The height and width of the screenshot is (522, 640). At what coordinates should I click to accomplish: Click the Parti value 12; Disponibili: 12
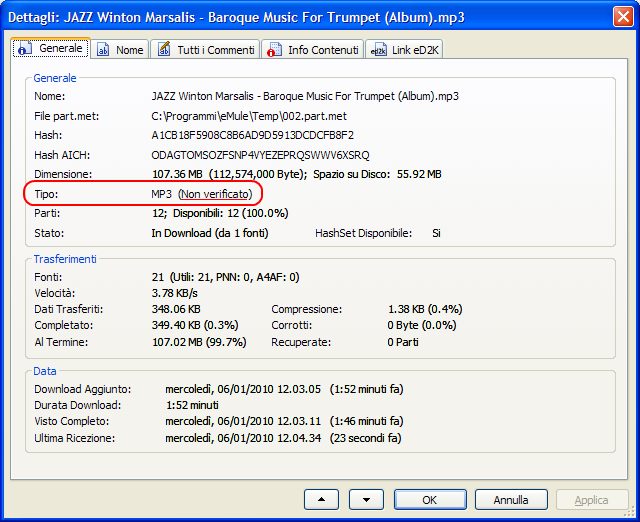(x=220, y=213)
